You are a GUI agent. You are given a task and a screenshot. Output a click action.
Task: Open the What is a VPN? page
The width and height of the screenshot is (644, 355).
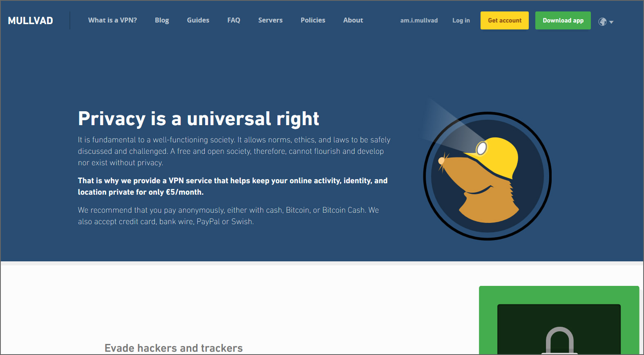tap(112, 20)
